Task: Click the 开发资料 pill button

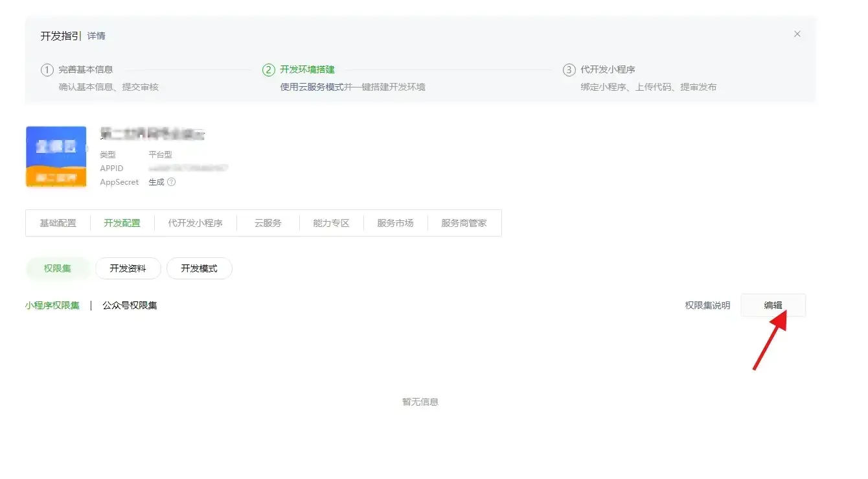Action: click(x=128, y=268)
